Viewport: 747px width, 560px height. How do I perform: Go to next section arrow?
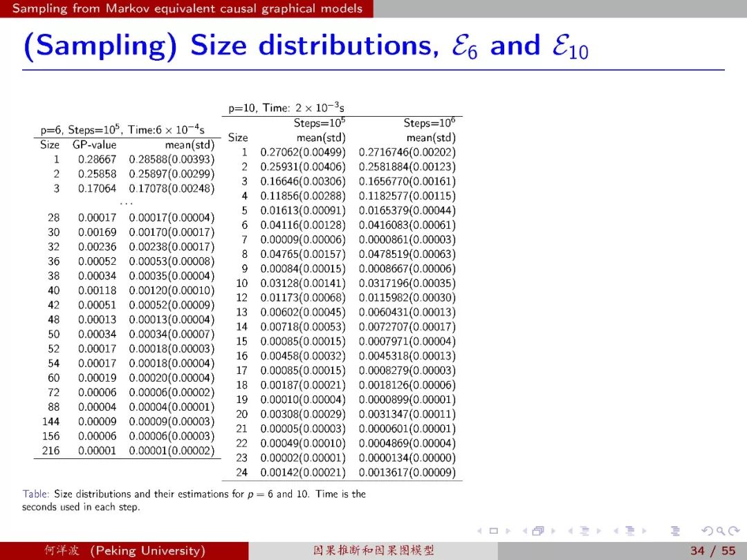pyautogui.click(x=644, y=530)
